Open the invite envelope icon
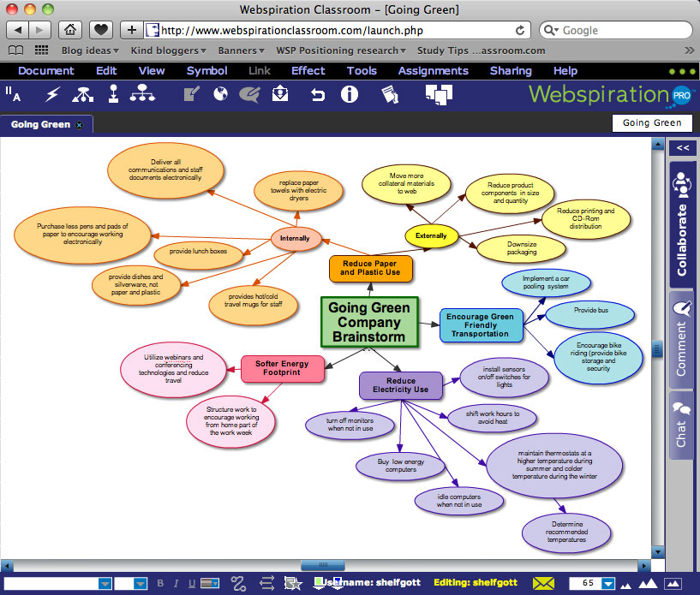Image resolution: width=700 pixels, height=595 pixels. (280, 93)
